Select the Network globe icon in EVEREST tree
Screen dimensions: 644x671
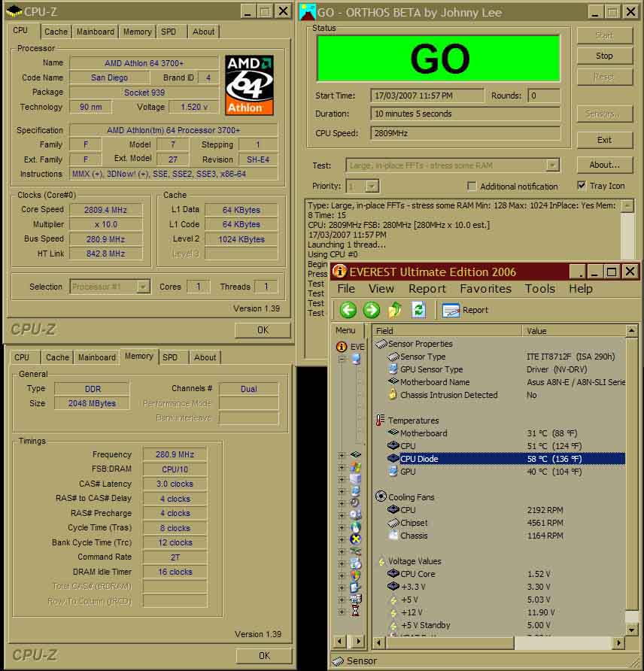(356, 527)
